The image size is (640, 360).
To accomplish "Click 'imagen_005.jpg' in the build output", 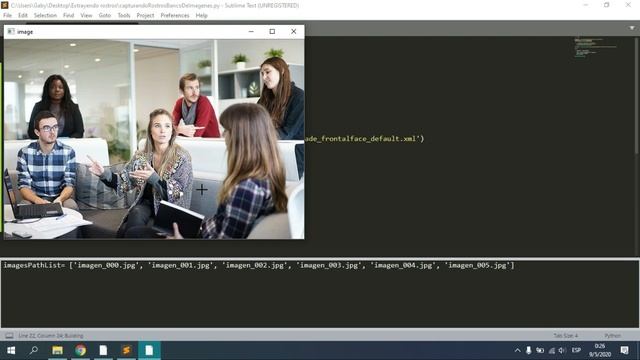I will click(x=477, y=265).
